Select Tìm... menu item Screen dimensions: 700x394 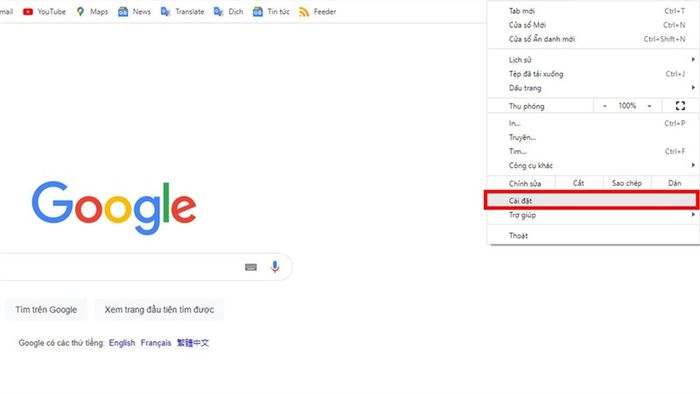[593, 151]
